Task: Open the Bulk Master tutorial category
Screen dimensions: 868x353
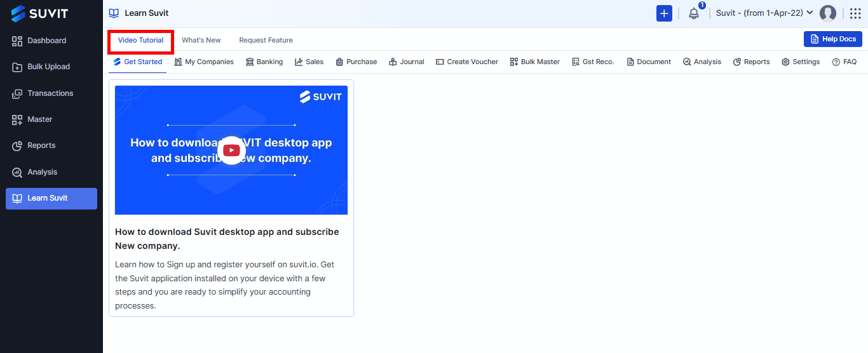Action: coord(535,62)
